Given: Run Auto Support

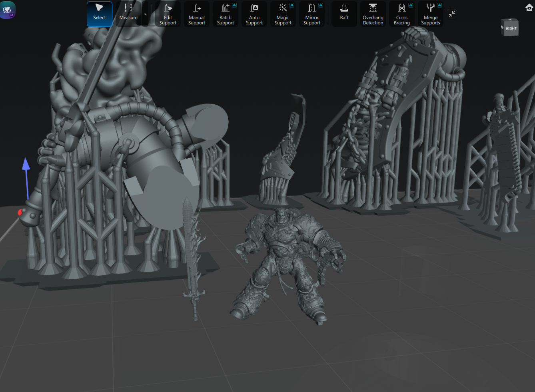Looking at the screenshot, I should [x=254, y=14].
